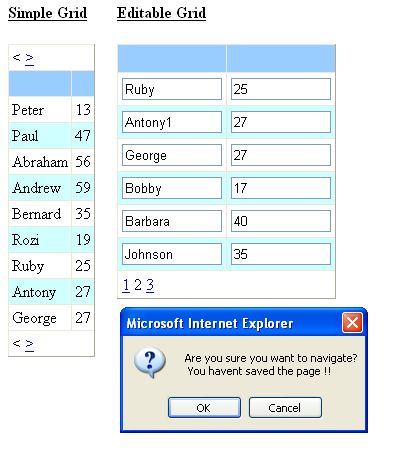The image size is (393, 456).
Task: Click OK in the navigation dialog
Action: (x=204, y=407)
